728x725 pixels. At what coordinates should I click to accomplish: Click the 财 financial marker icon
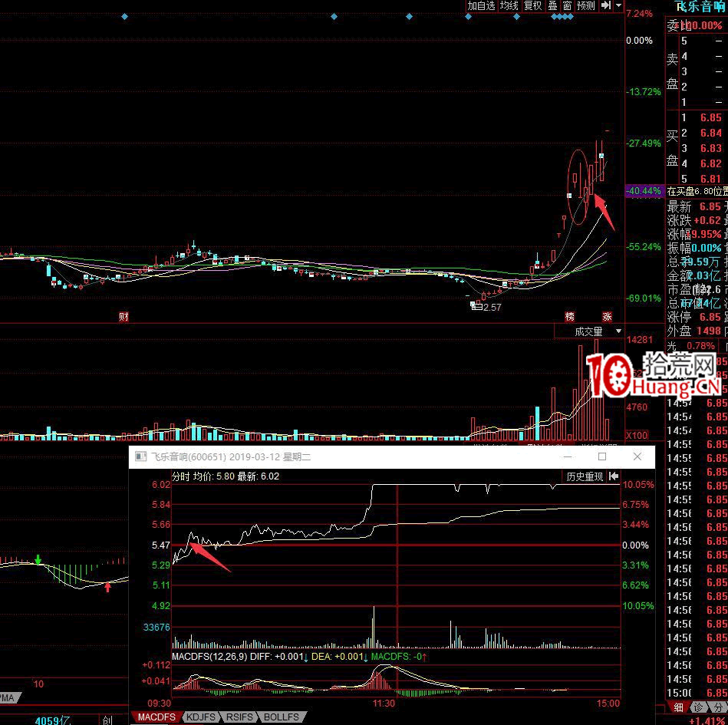tap(124, 317)
